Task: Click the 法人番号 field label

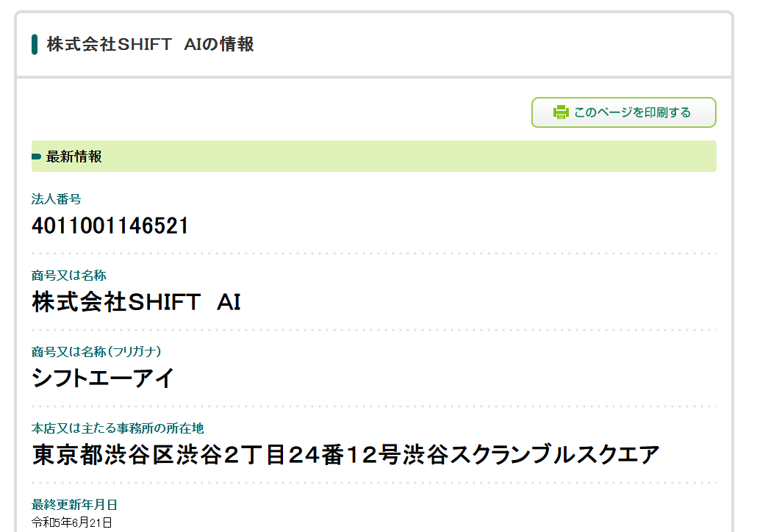Action: pos(54,198)
